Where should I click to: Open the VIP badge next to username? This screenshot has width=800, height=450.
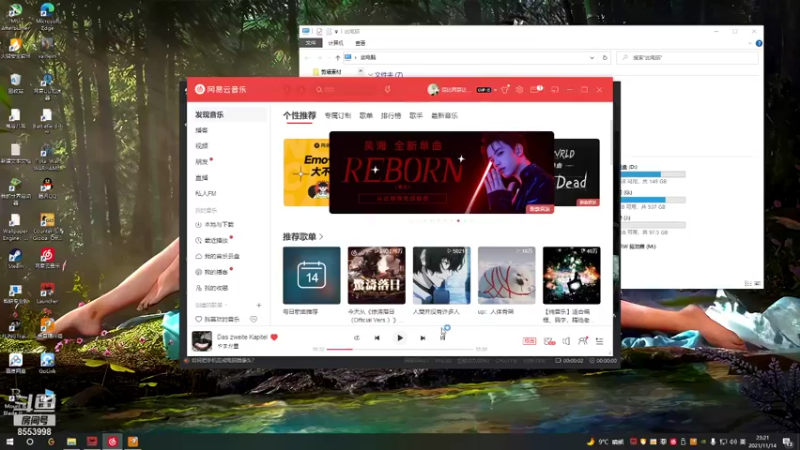(x=483, y=90)
